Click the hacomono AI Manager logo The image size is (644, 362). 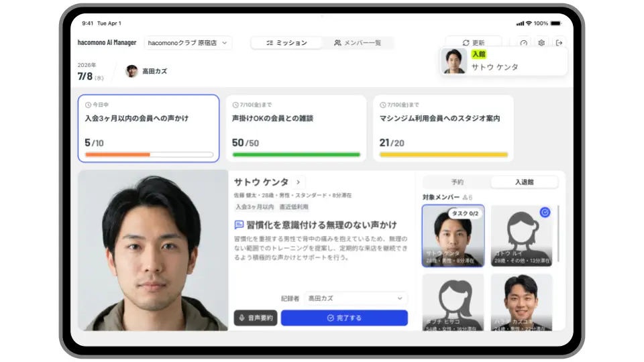point(107,42)
